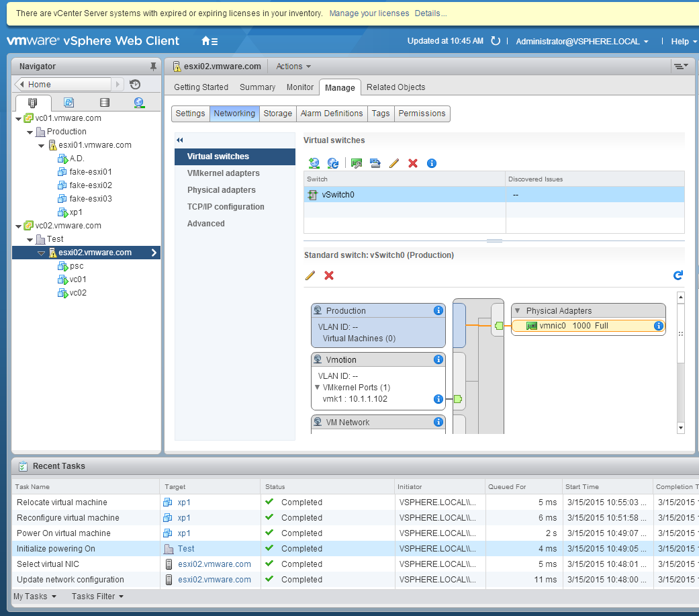
Task: Select vSwitch0 row in switch table
Action: [x=494, y=195]
